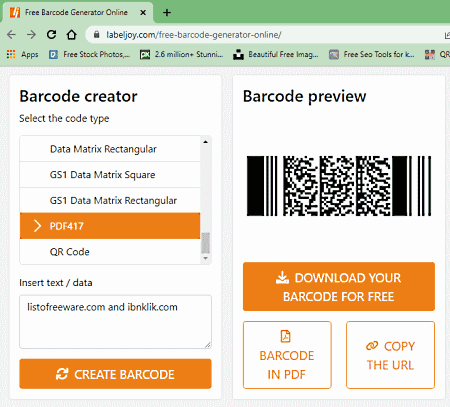
Task: Click the chevron beside PDF417
Action: coord(37,226)
